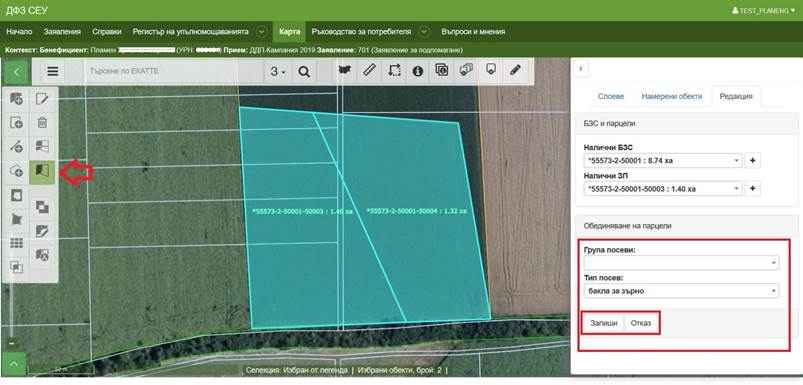The width and height of the screenshot is (803, 385).
Task: Click the polygon with hole icon
Action: coord(16,195)
